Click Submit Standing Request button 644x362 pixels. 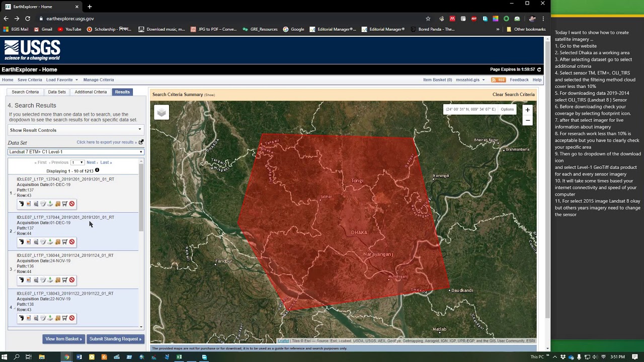pyautogui.click(x=115, y=339)
